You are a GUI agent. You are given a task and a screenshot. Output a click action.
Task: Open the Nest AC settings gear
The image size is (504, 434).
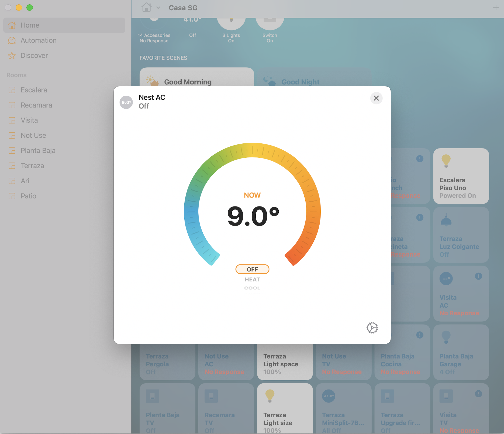[372, 328]
